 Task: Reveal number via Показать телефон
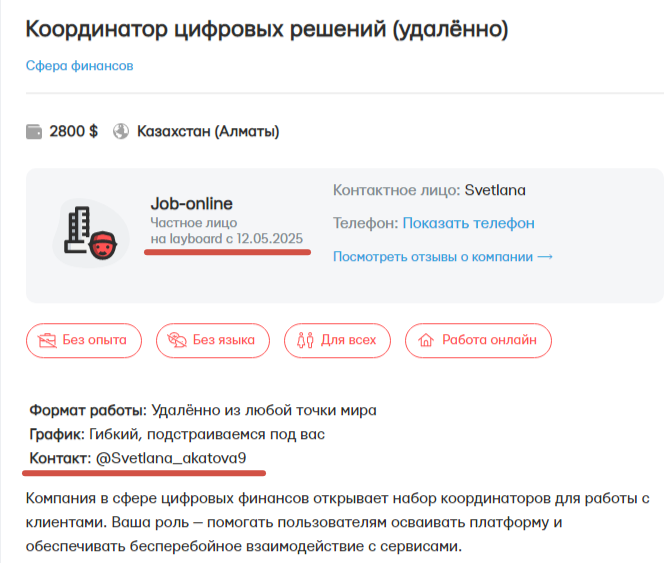tap(468, 223)
